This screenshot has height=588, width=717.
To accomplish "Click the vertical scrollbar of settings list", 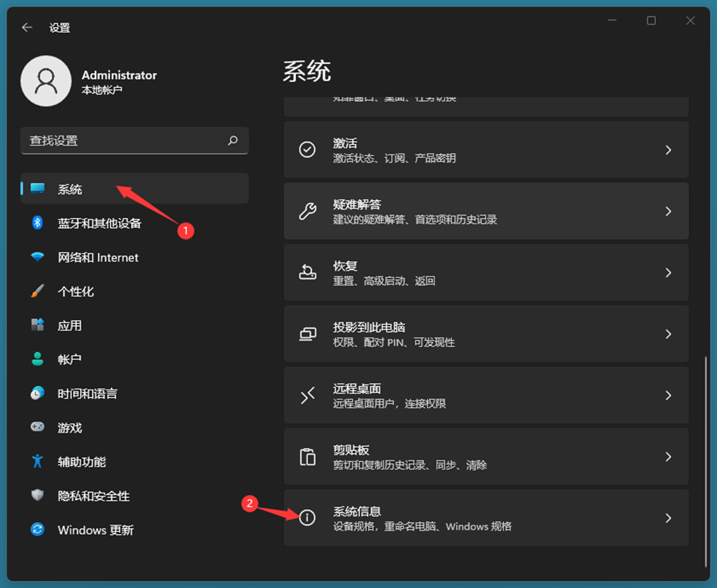I will point(706,462).
